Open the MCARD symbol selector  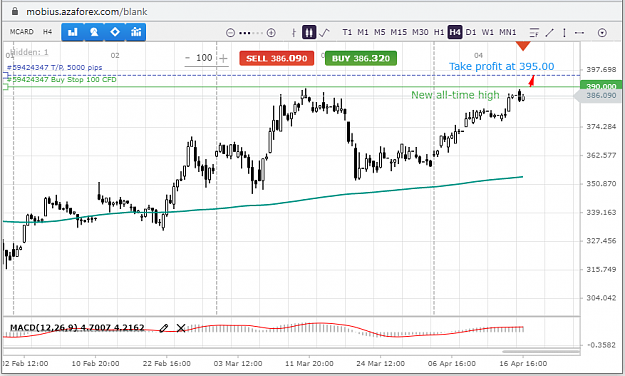pos(22,32)
